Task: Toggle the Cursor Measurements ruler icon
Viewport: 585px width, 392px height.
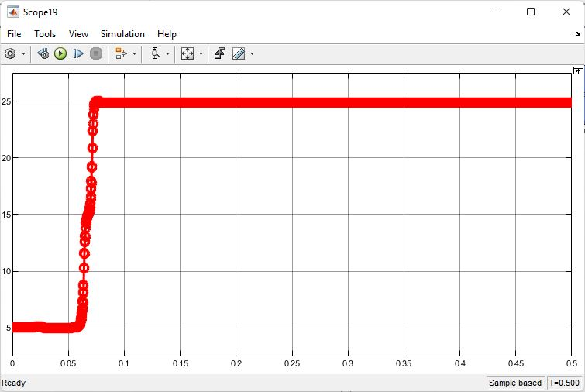Action: [x=238, y=53]
